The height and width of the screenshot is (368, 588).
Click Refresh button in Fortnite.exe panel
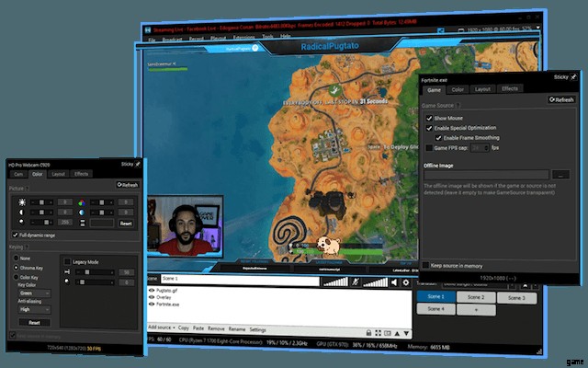pyautogui.click(x=561, y=99)
